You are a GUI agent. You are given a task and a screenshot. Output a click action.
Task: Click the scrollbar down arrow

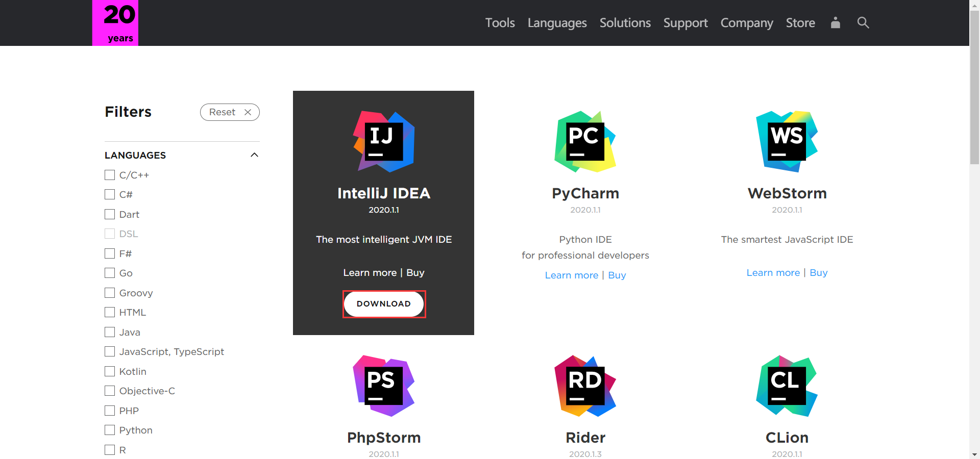pyautogui.click(x=974, y=454)
